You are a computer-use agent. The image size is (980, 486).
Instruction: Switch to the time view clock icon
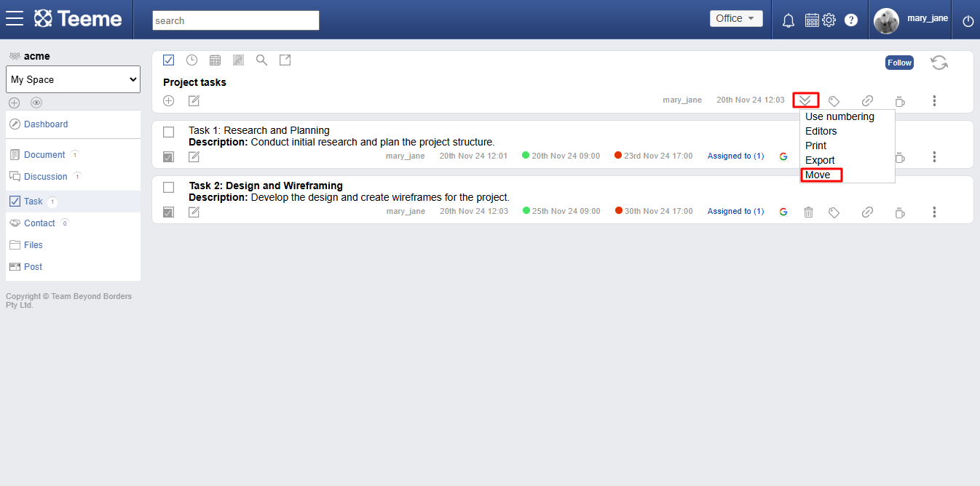pos(191,60)
